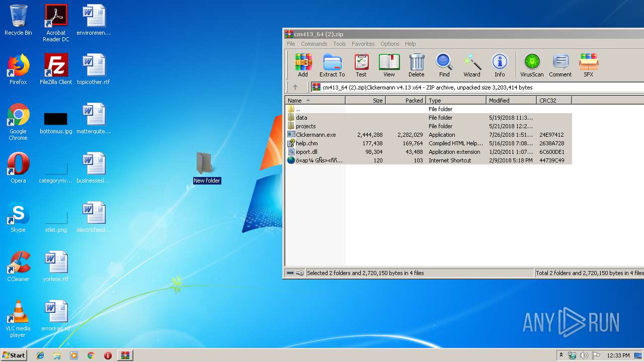Click the WinRAR taskbar button
This screenshot has width=644, height=362.
point(125,355)
